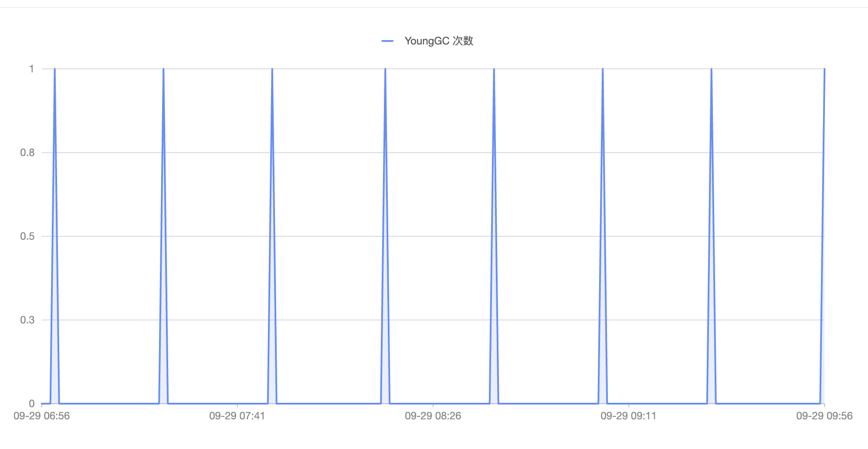Toggle the YoungGC 次数 legend label
The width and height of the screenshot is (868, 449).
click(438, 41)
